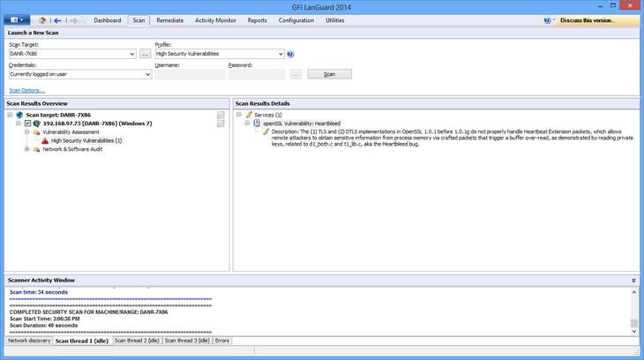Select High Security Vulnerabilities (1) item
This screenshot has height=360, width=644.
[86, 140]
